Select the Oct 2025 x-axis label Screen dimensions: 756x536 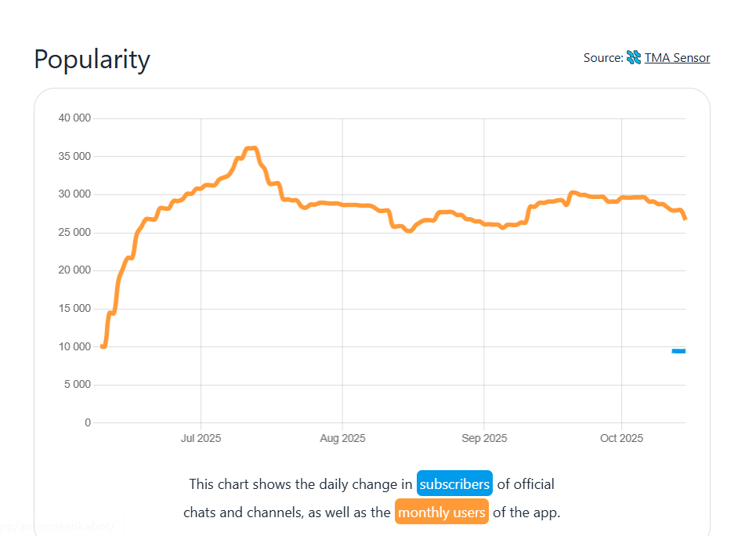point(621,438)
